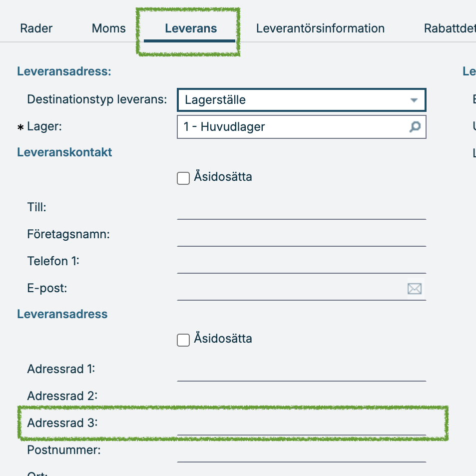This screenshot has width=476, height=476.
Task: Click the Postnummer input field
Action: pyautogui.click(x=302, y=451)
